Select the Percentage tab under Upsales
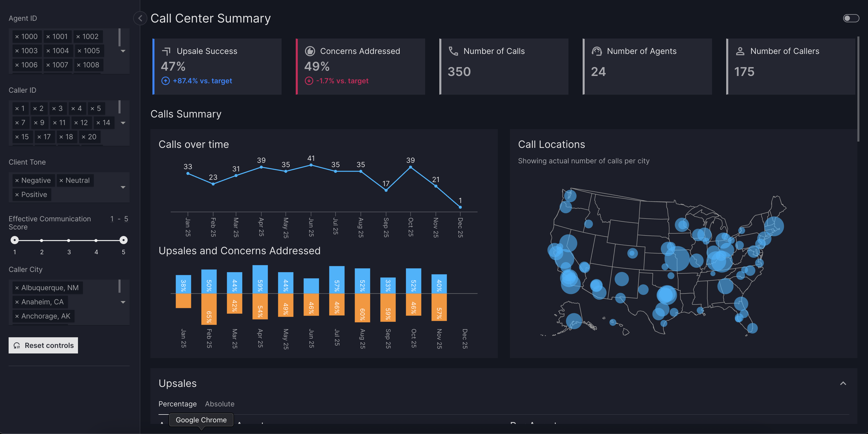Viewport: 868px width, 434px height. [177, 404]
